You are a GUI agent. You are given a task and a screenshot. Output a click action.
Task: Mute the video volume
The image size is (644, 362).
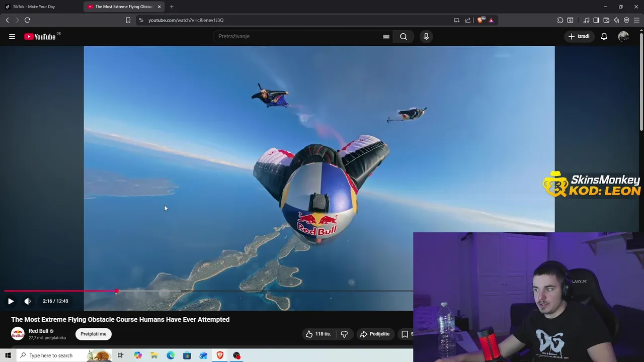click(27, 301)
